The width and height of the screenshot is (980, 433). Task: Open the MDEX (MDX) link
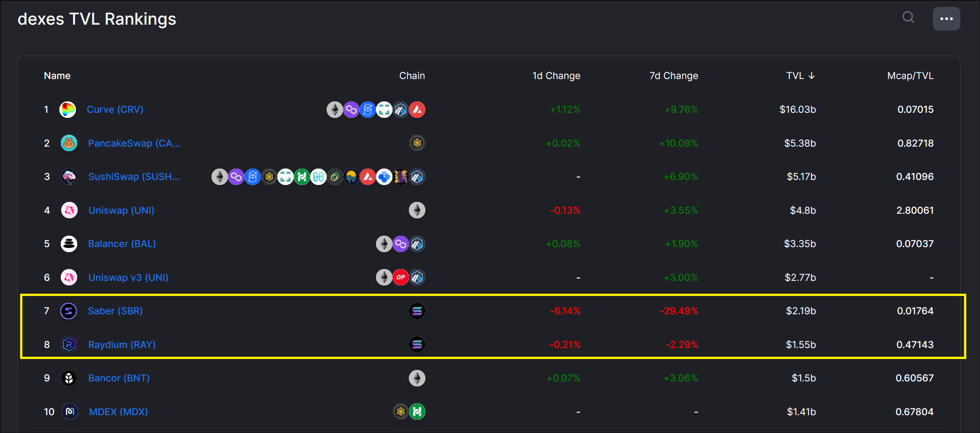118,412
